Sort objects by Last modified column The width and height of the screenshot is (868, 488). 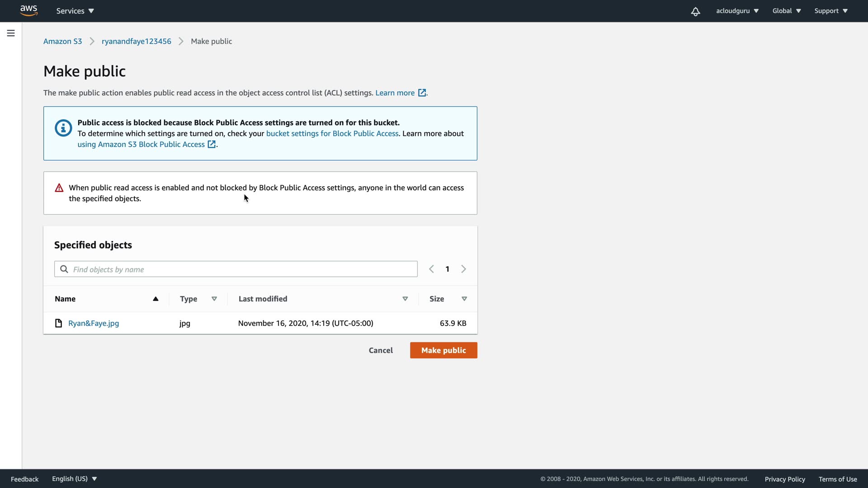[405, 299]
